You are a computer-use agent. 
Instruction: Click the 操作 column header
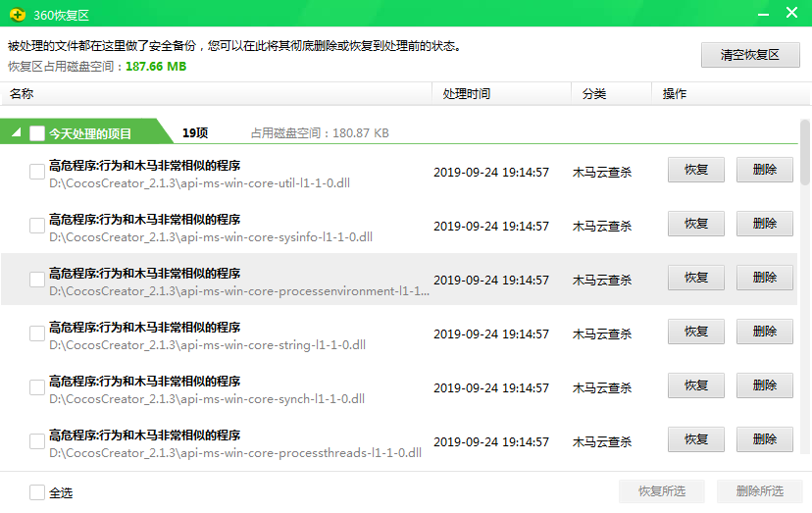pyautogui.click(x=732, y=94)
